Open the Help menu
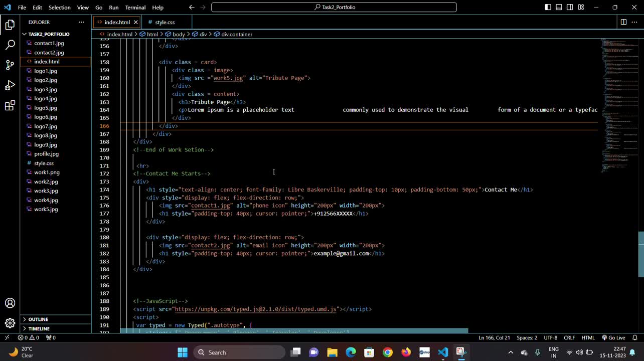Image resolution: width=644 pixels, height=361 pixels. pyautogui.click(x=157, y=7)
